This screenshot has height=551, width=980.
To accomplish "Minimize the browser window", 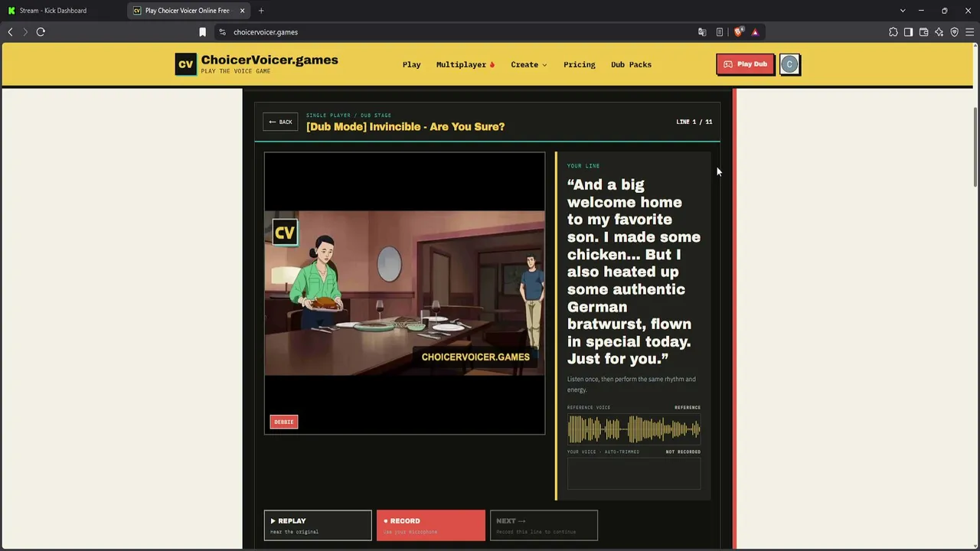I will tap(921, 11).
